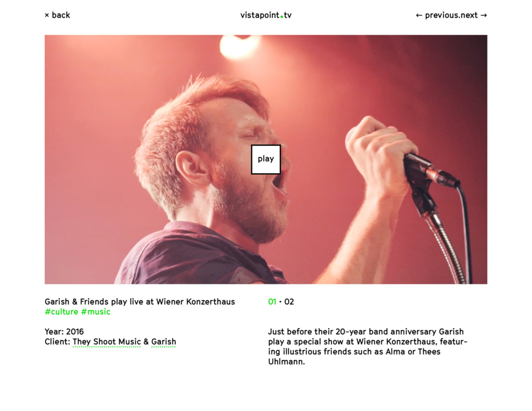Screen dimensions: 532x411
Task: Click the description paragraph about band anniversary
Action: point(368,347)
